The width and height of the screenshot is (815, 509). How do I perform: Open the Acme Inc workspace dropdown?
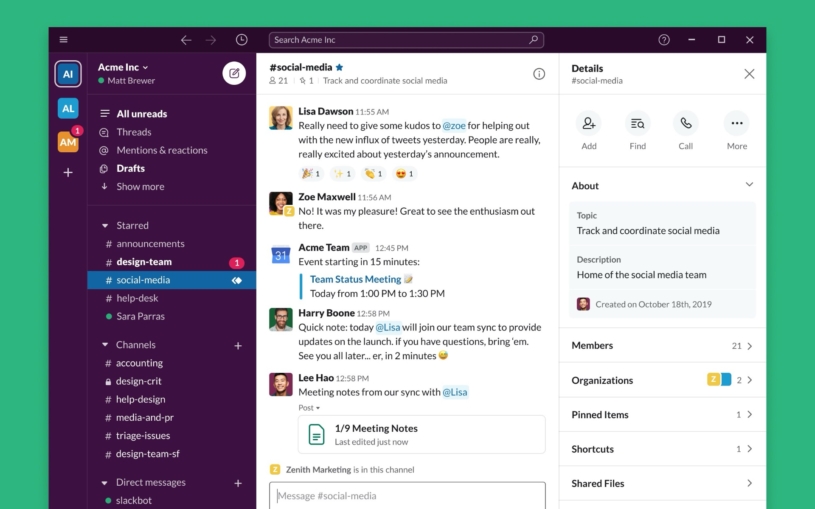point(123,67)
